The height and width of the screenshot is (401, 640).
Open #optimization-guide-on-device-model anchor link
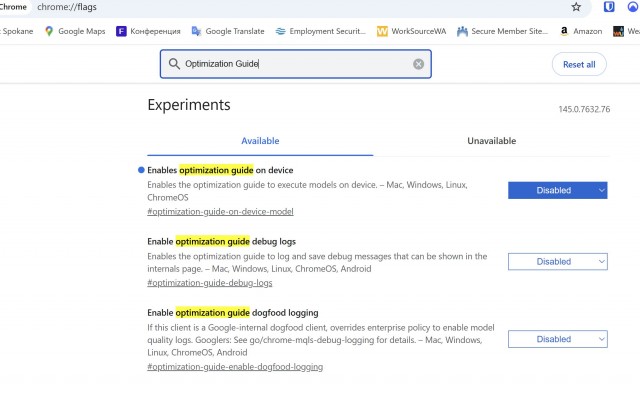(x=220, y=212)
